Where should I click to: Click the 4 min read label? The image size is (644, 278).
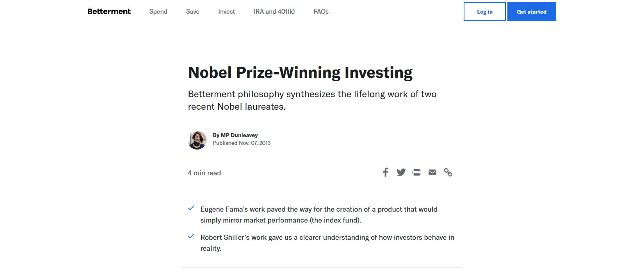click(x=204, y=173)
